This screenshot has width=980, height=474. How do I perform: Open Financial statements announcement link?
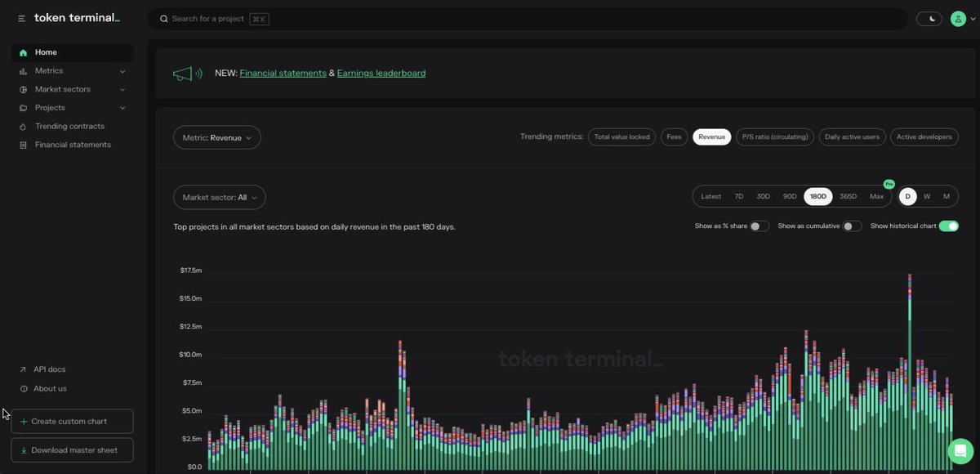(283, 73)
